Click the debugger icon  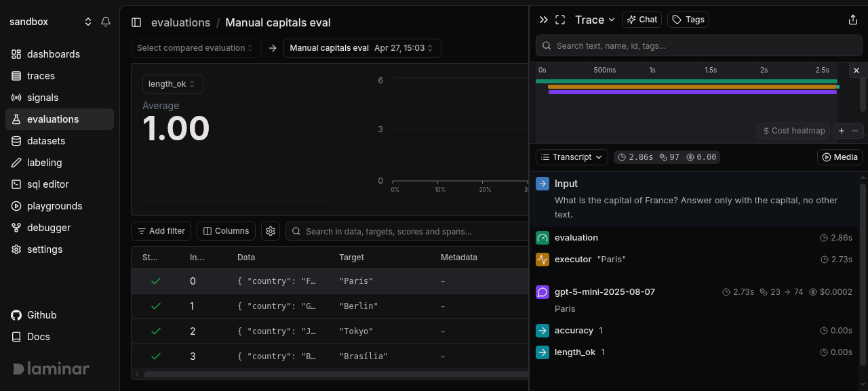[16, 228]
